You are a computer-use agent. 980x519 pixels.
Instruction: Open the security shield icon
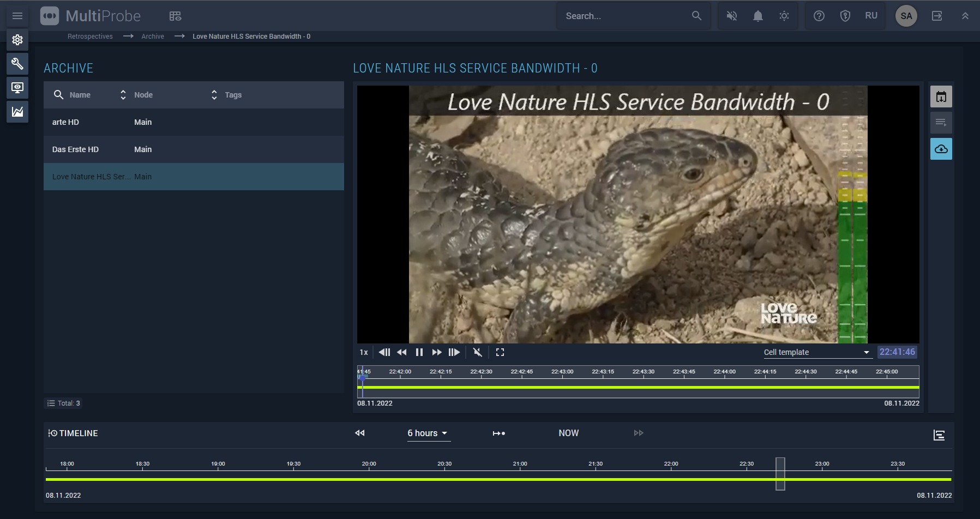[845, 16]
